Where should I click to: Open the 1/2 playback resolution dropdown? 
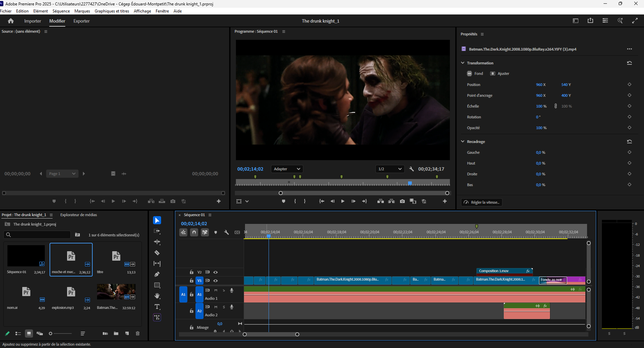pos(390,169)
